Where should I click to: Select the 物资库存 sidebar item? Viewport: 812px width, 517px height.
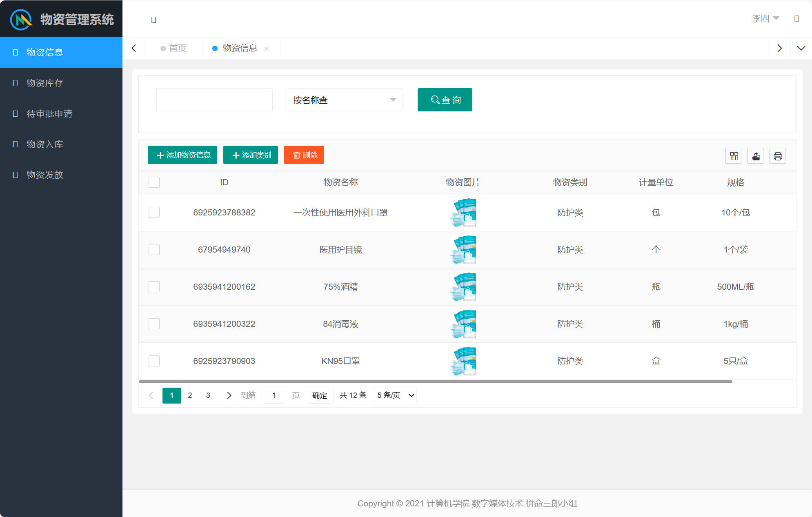point(44,83)
